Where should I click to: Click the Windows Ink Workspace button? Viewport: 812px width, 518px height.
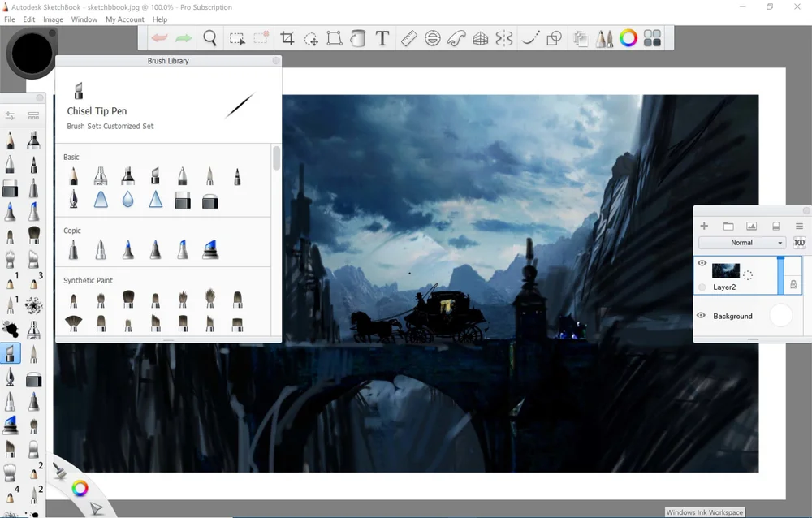pos(705,512)
